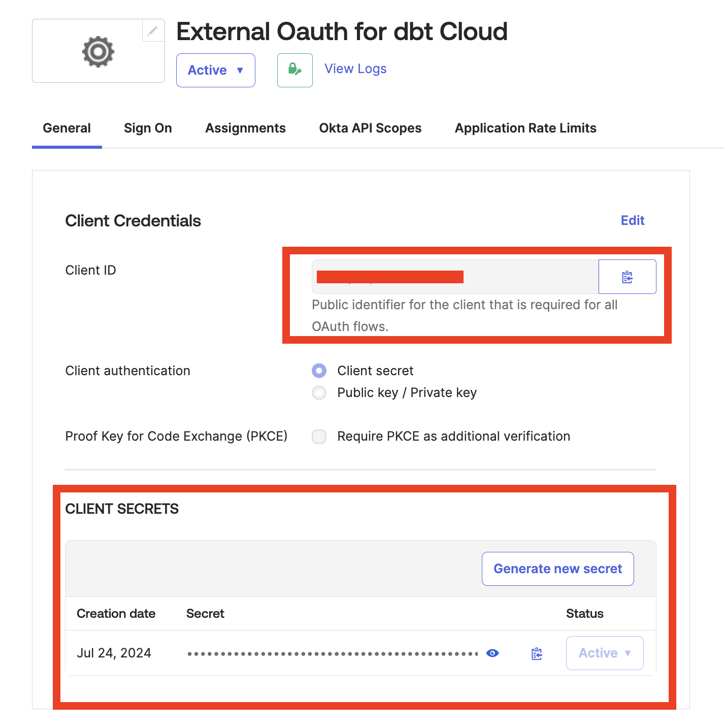Open the Active status dropdown near the title
This screenshot has height=728, width=724.
[x=215, y=70]
